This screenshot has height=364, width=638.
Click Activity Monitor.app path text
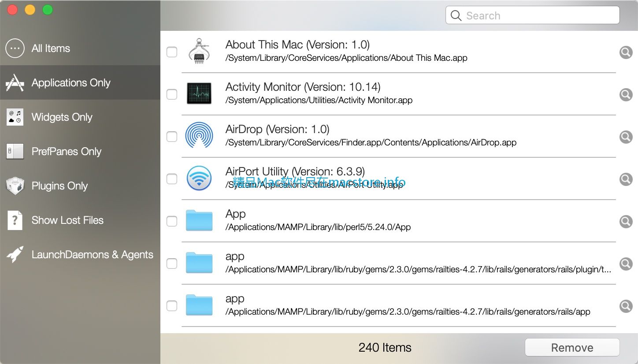click(x=319, y=100)
